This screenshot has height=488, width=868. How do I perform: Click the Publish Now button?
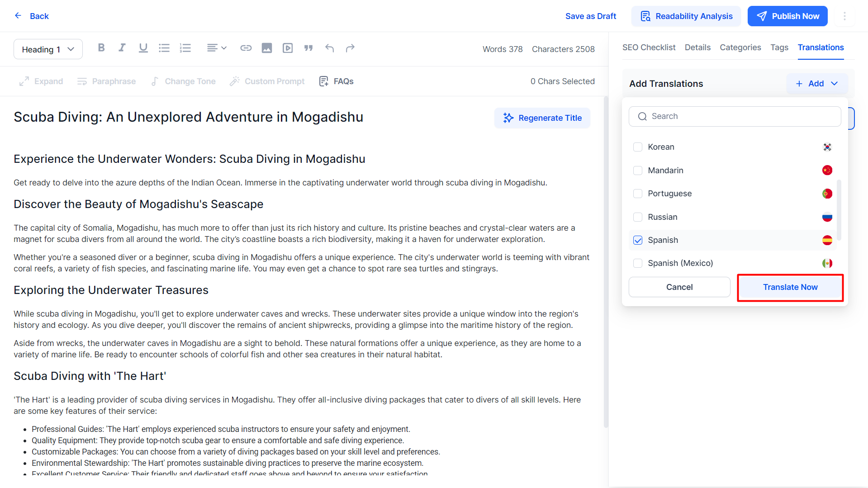click(787, 16)
